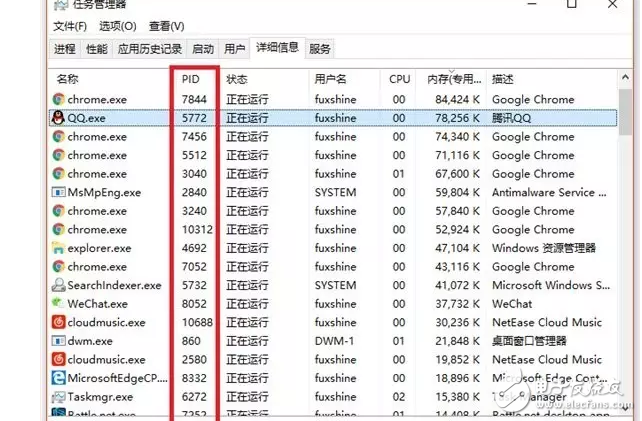This screenshot has width=642, height=421.
Task: Click the explorer.exe folder icon
Action: [58, 248]
